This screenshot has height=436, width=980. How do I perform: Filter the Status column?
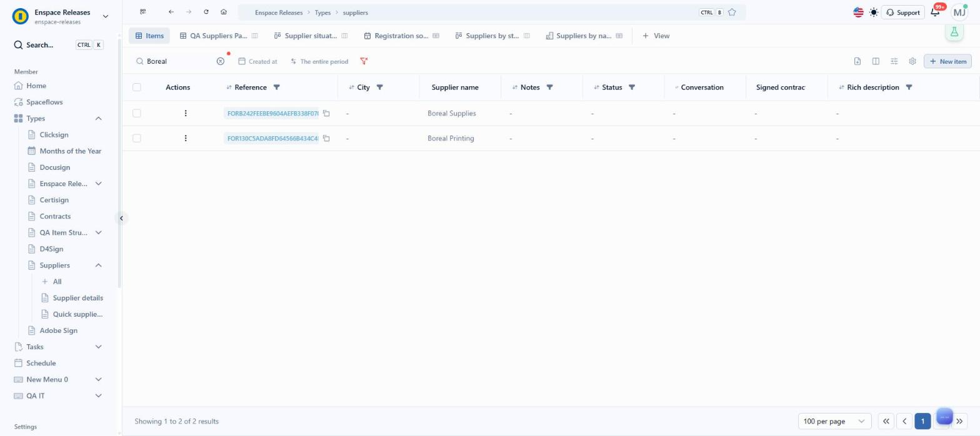pyautogui.click(x=632, y=87)
